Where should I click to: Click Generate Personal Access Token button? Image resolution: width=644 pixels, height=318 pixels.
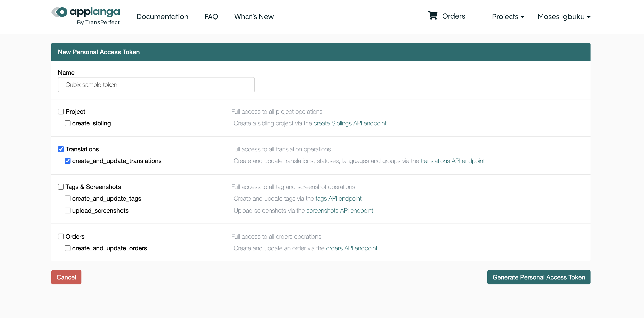point(539,277)
